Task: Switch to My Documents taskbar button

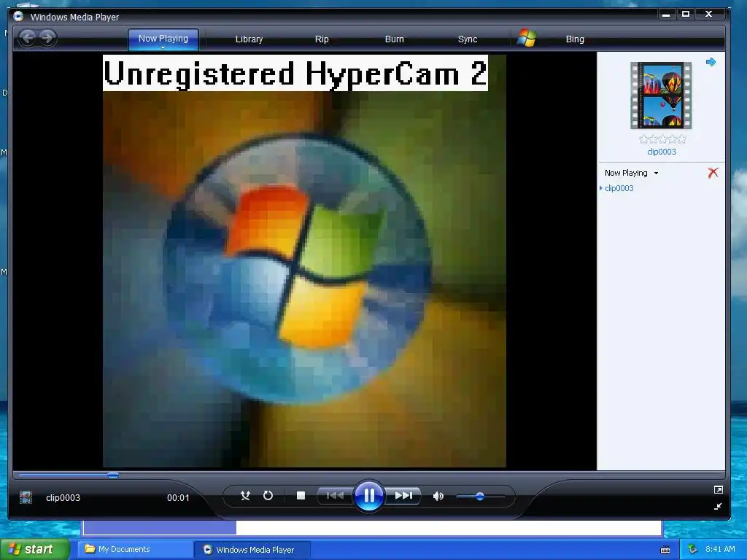Action: pyautogui.click(x=135, y=550)
